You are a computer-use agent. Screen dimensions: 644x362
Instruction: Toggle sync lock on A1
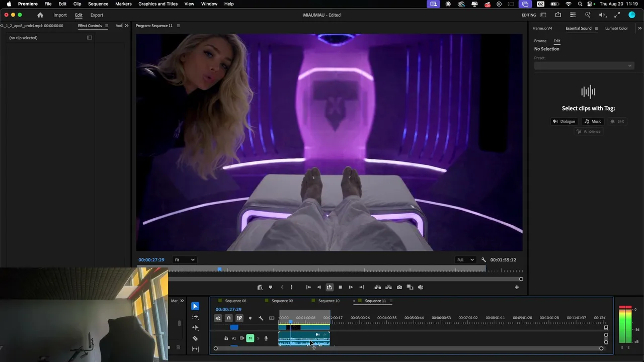[242, 338]
